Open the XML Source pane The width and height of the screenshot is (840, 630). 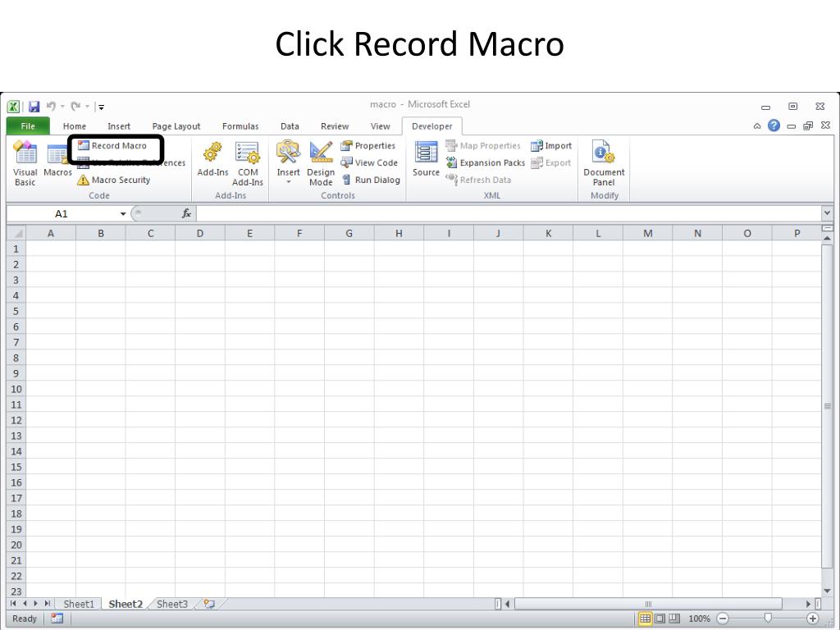click(426, 159)
